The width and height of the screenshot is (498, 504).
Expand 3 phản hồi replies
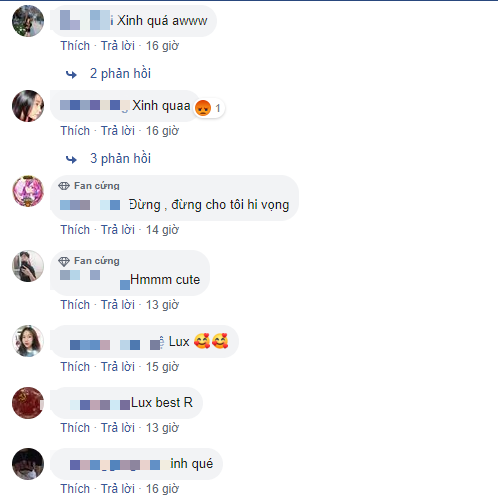click(120, 159)
